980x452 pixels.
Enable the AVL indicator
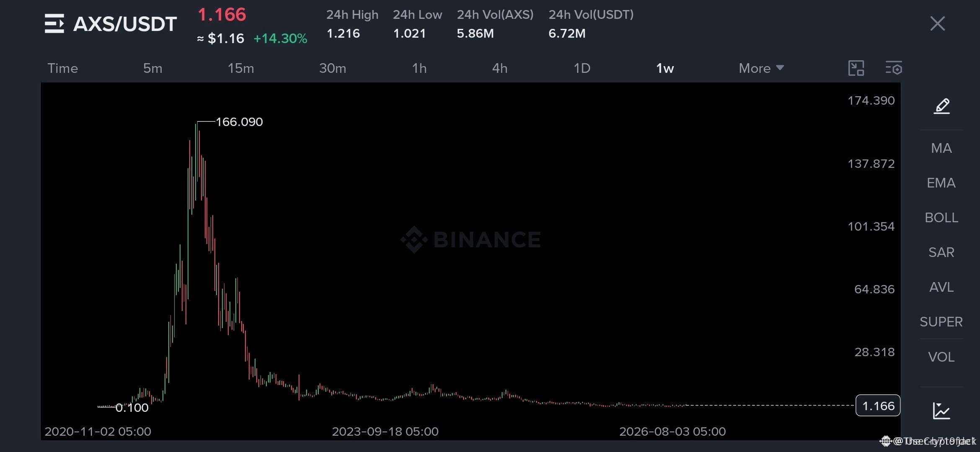pyautogui.click(x=941, y=287)
